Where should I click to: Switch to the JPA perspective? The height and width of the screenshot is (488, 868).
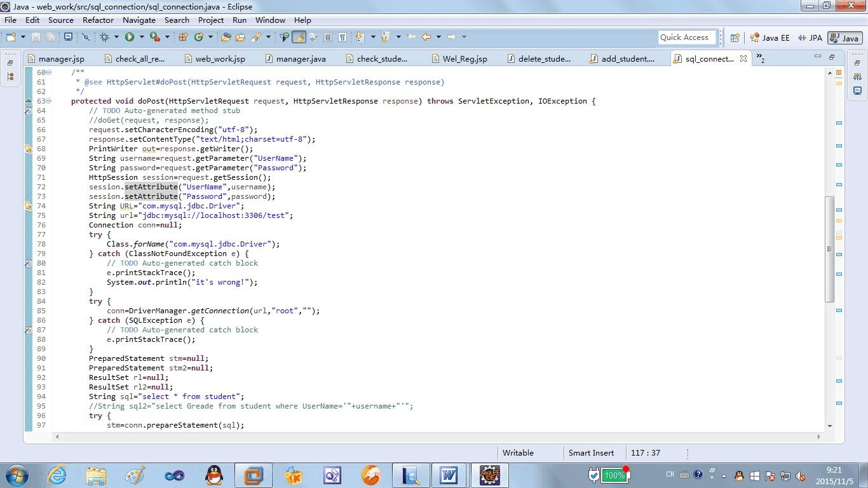810,37
